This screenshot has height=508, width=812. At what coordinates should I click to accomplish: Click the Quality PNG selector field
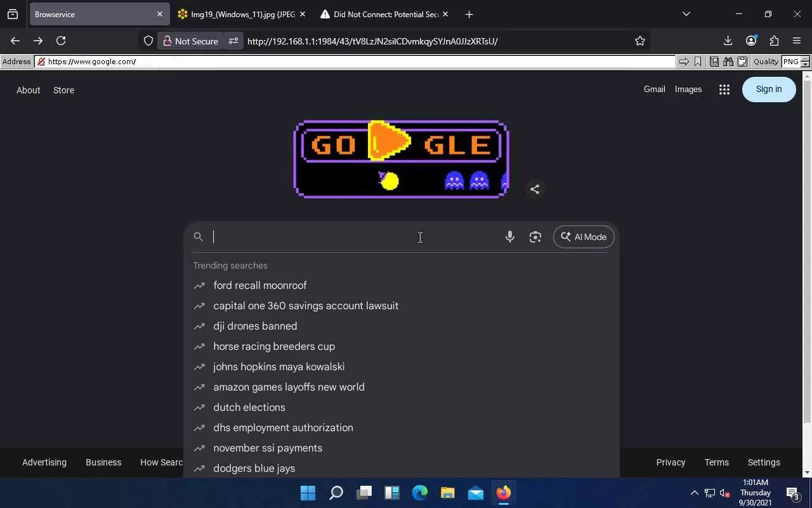click(x=791, y=62)
